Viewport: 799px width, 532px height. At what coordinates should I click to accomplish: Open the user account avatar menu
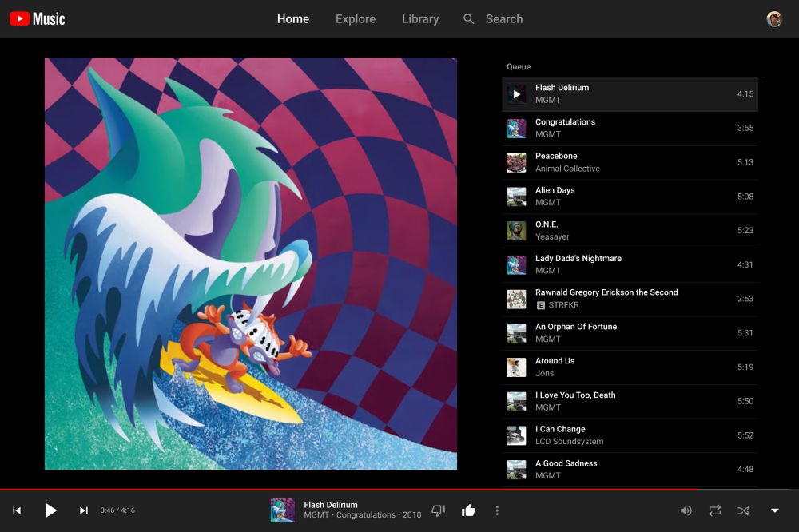(x=773, y=19)
